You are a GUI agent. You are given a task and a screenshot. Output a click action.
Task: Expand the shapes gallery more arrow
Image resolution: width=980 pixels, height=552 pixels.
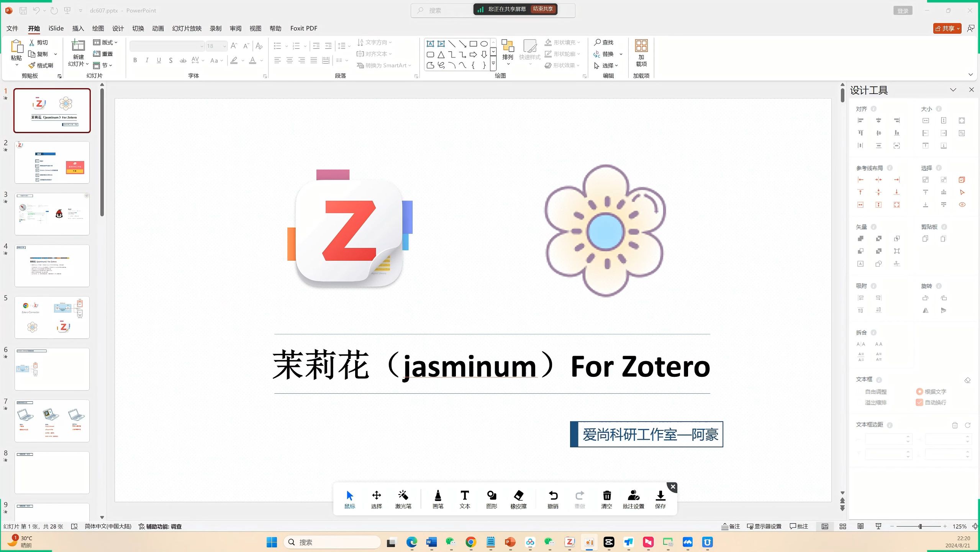493,64
